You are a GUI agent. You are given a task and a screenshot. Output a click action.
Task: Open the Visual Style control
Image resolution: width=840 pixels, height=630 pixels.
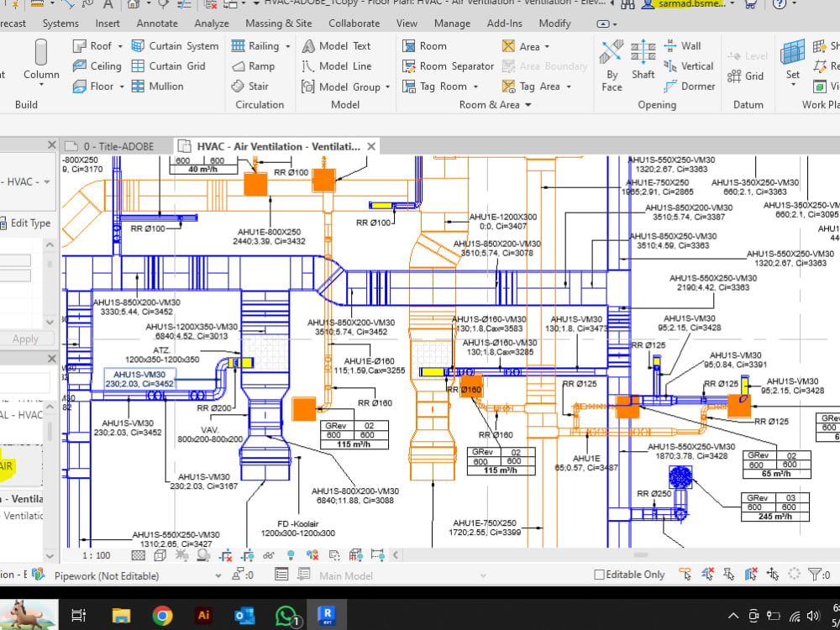160,555
